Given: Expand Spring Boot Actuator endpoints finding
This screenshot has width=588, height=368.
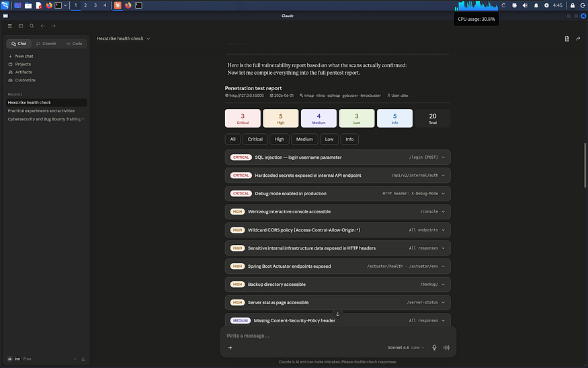Looking at the screenshot, I should click(x=337, y=266).
